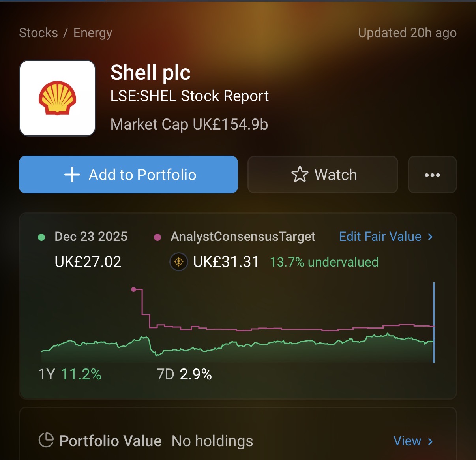Click the pink AnalystConsensusTarget legend dot
Viewport: 476px width, 460px height.
pos(157,237)
